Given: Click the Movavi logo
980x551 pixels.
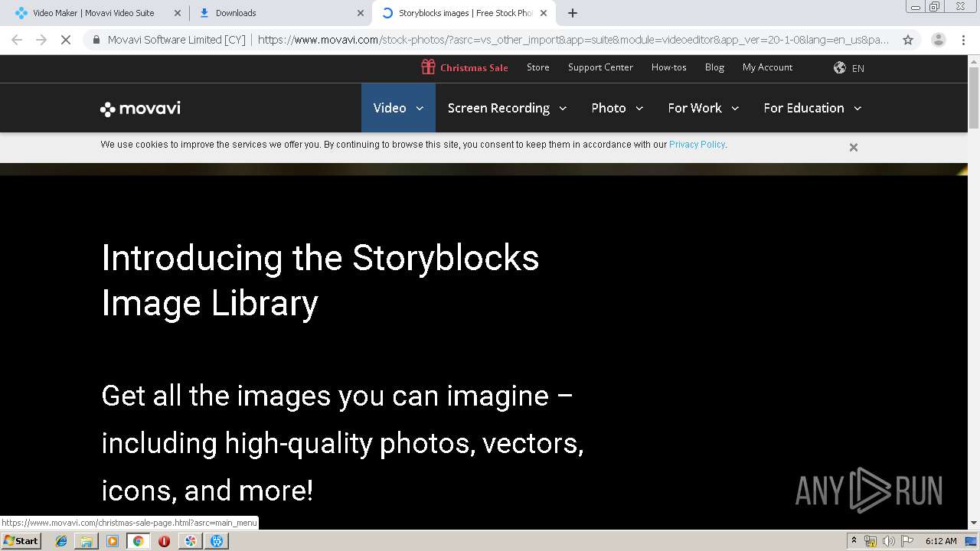Looking at the screenshot, I should pos(140,109).
